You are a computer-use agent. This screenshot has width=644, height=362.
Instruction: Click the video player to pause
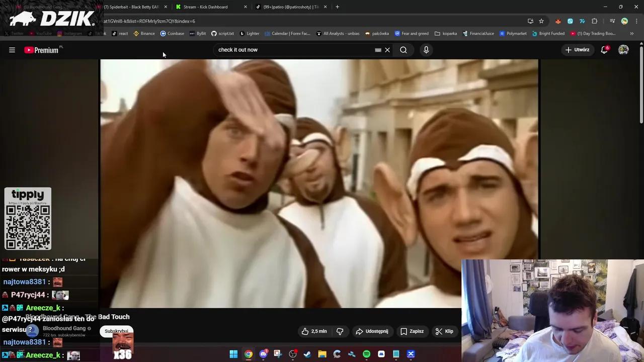[319, 184]
